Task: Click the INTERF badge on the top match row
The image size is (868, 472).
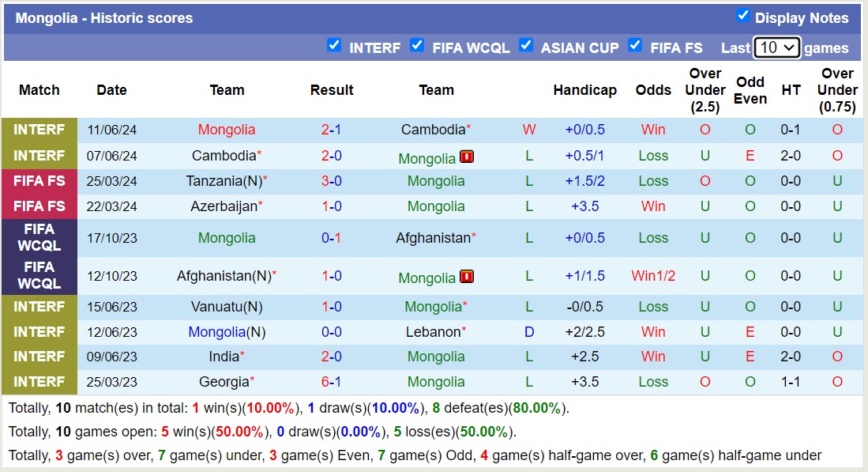Action: pos(39,130)
